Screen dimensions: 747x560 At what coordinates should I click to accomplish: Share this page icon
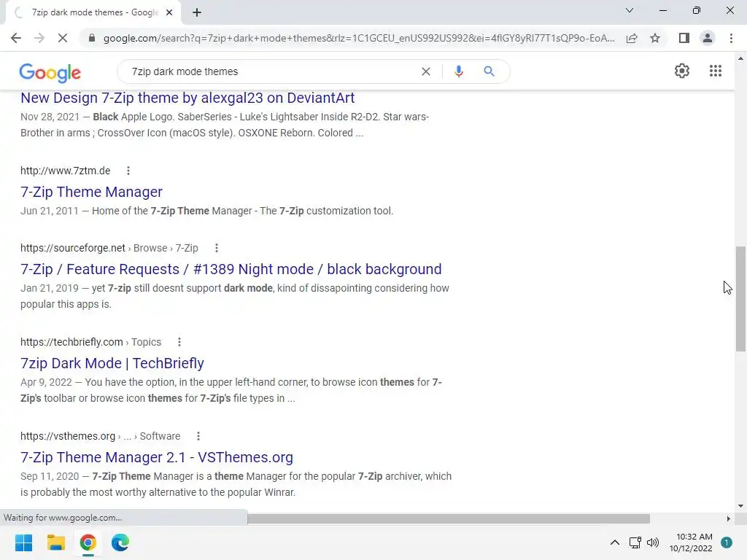pyautogui.click(x=632, y=38)
